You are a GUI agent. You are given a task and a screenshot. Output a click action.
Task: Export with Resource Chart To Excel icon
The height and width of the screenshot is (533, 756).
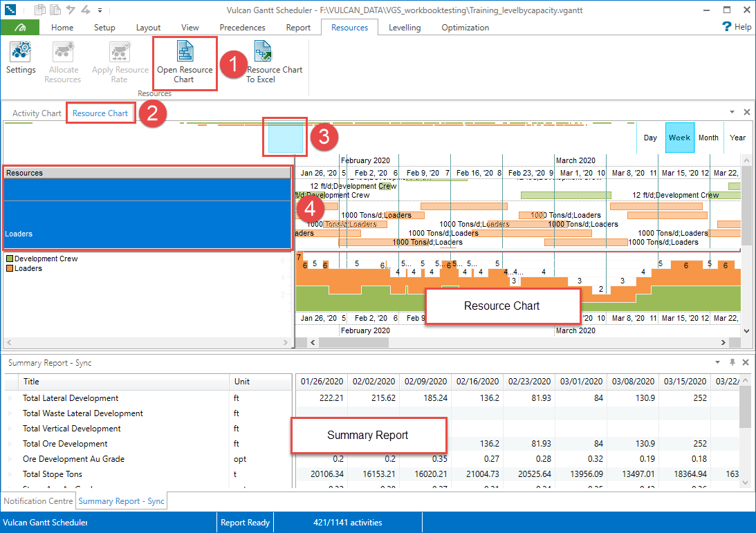(263, 53)
